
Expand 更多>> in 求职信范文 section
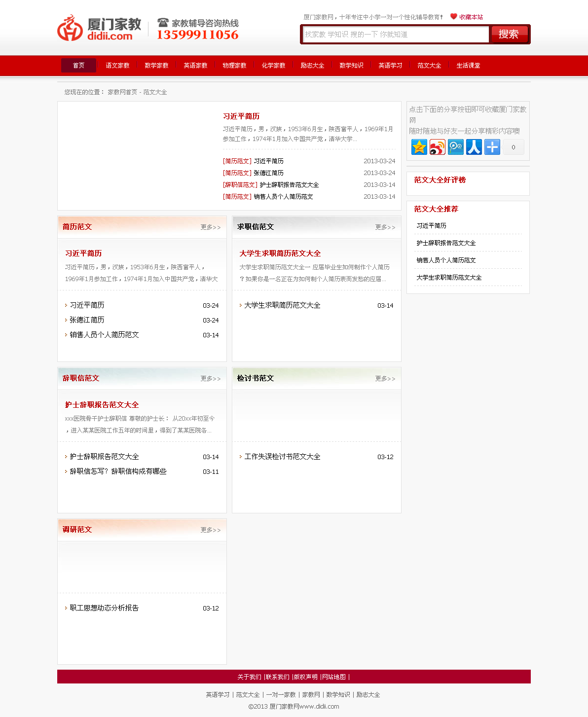click(x=385, y=227)
